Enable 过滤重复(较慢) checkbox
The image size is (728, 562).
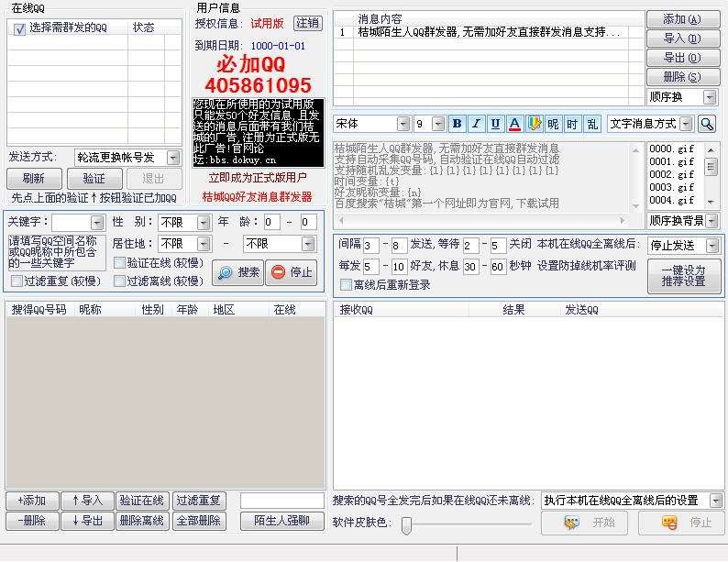[x=17, y=281]
